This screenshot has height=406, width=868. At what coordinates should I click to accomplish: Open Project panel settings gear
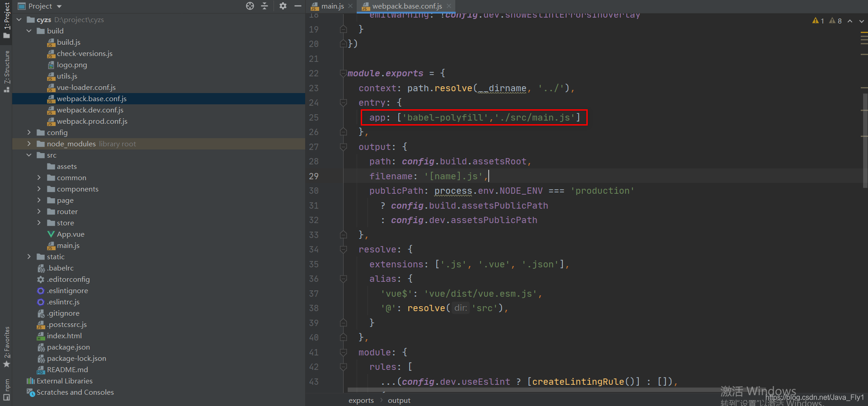click(x=283, y=6)
